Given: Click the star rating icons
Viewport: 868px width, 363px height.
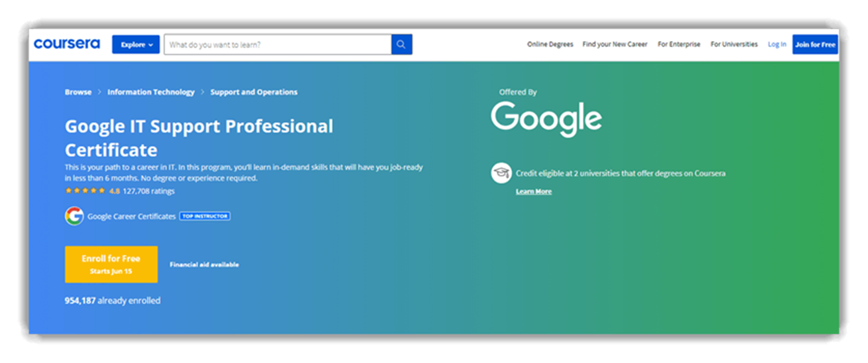Looking at the screenshot, I should coord(85,191).
